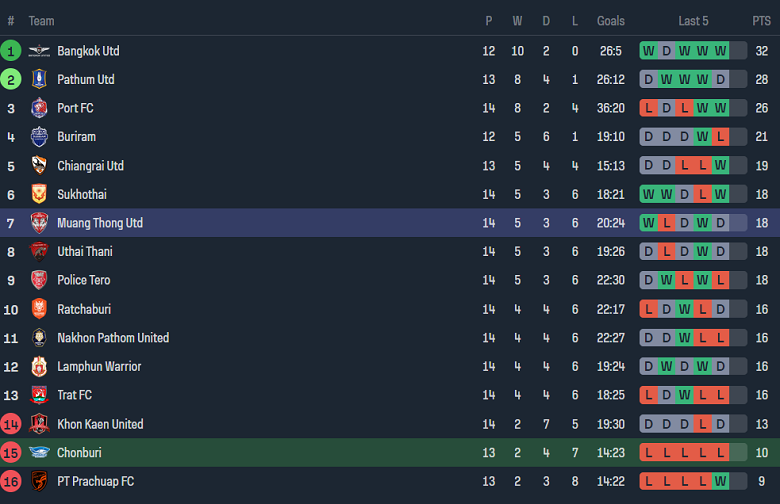Image resolution: width=780 pixels, height=504 pixels.
Task: Click the Chiangrai Utd team logo
Action: click(39, 166)
